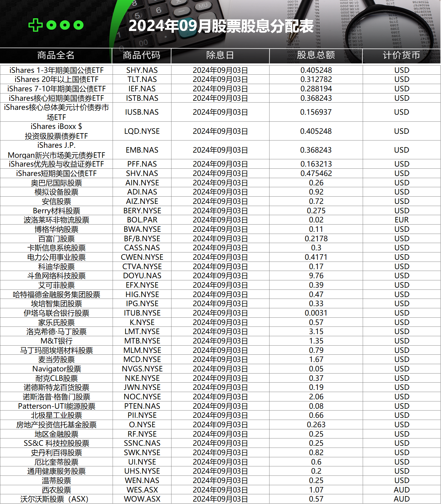Select the PTEN.NAS code cell
Image resolution: width=441 pixels, height=504 pixels.
[142, 406]
